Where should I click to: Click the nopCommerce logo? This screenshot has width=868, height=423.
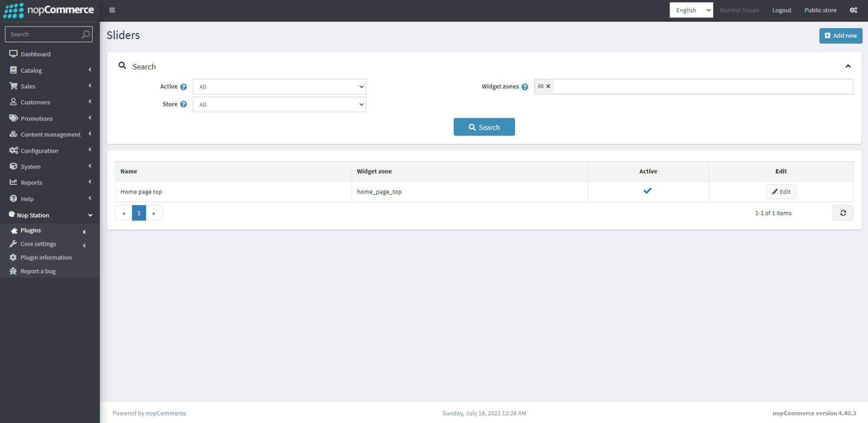click(x=49, y=10)
